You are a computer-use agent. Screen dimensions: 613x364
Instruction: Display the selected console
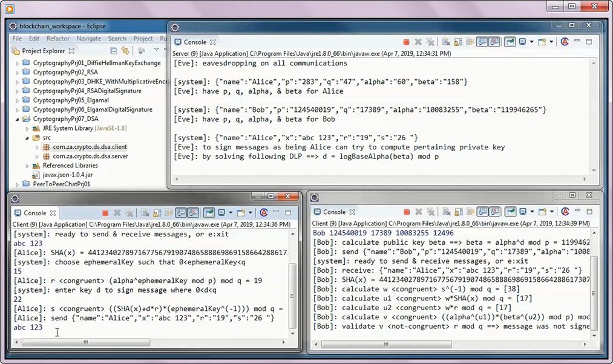coord(522,41)
